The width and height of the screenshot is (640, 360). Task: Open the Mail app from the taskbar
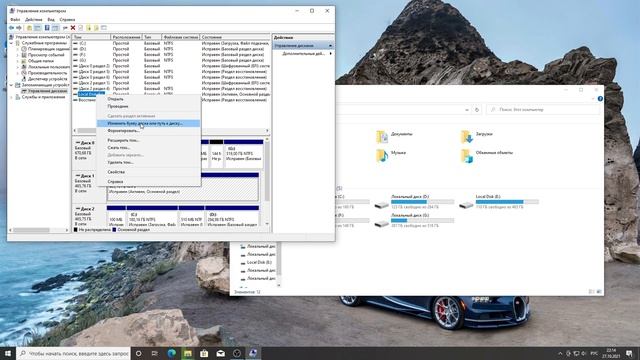coord(220,353)
